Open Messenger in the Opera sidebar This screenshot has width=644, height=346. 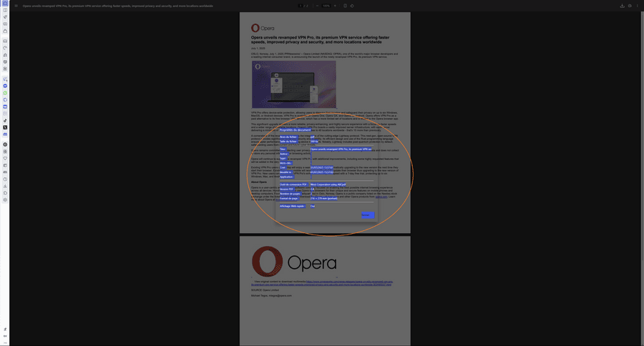pos(5,86)
